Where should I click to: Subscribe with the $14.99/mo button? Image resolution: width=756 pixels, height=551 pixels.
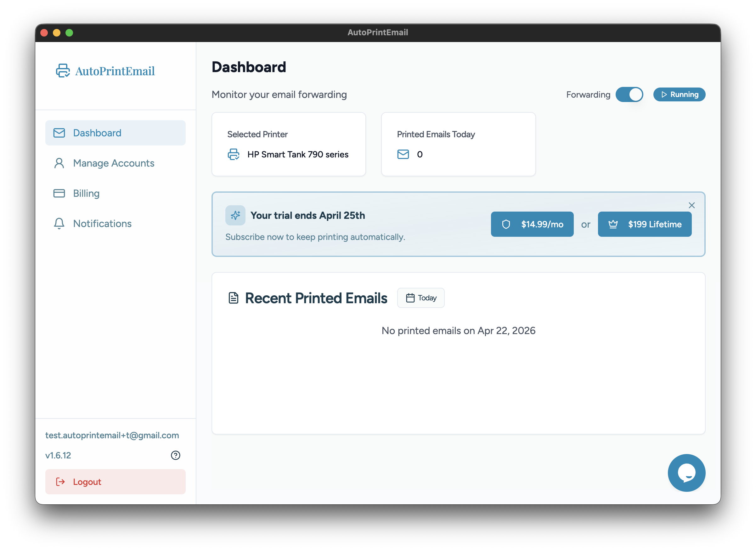point(532,224)
